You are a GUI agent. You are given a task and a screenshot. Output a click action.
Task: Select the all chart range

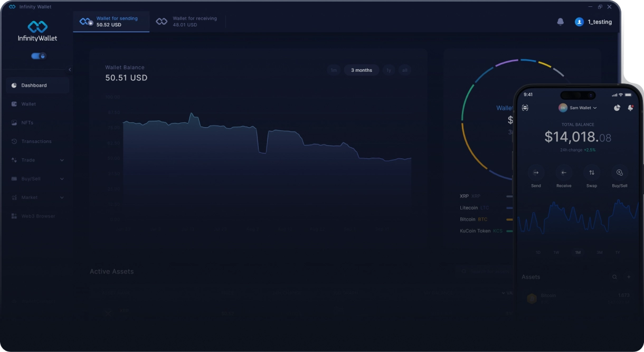(405, 70)
